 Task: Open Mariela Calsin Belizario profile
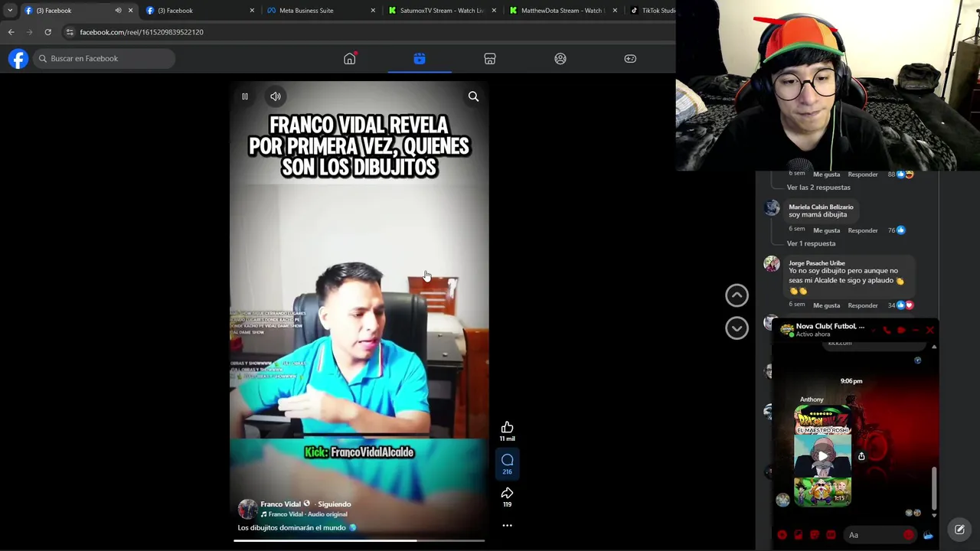[821, 207]
